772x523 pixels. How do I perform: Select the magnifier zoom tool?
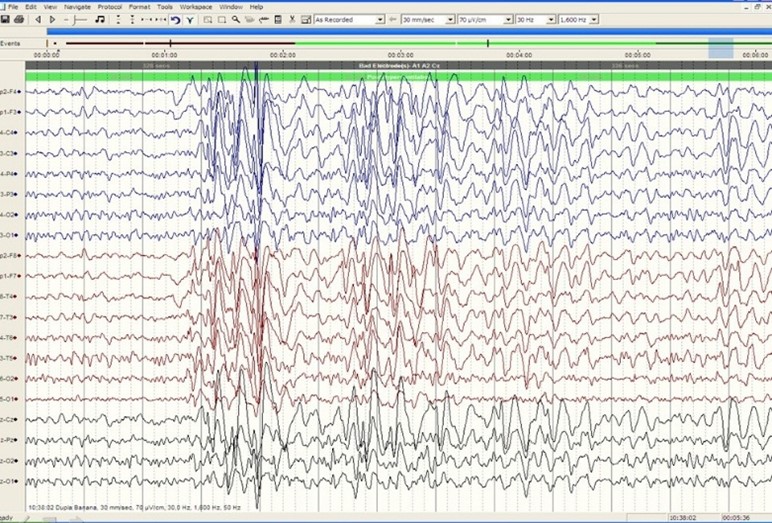235,19
